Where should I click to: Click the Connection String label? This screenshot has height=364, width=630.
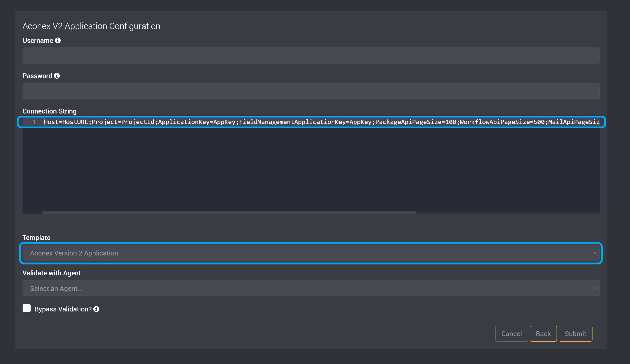coord(50,111)
